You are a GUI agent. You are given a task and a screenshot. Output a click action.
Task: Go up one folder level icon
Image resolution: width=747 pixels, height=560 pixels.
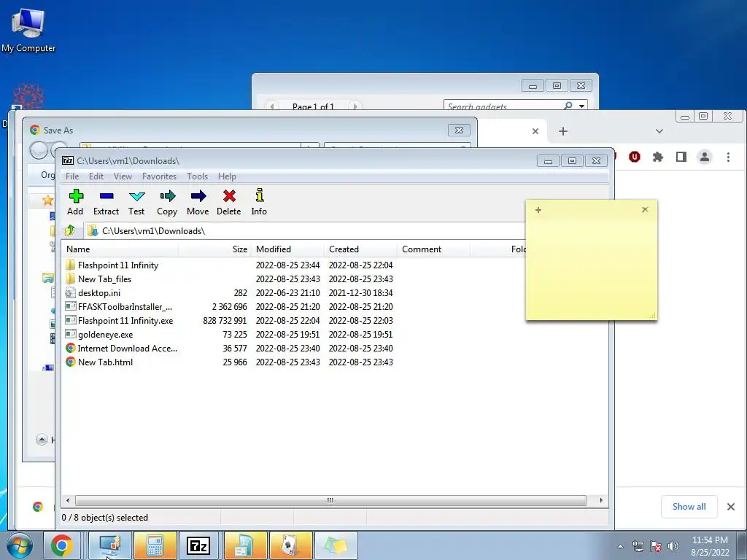click(x=70, y=230)
